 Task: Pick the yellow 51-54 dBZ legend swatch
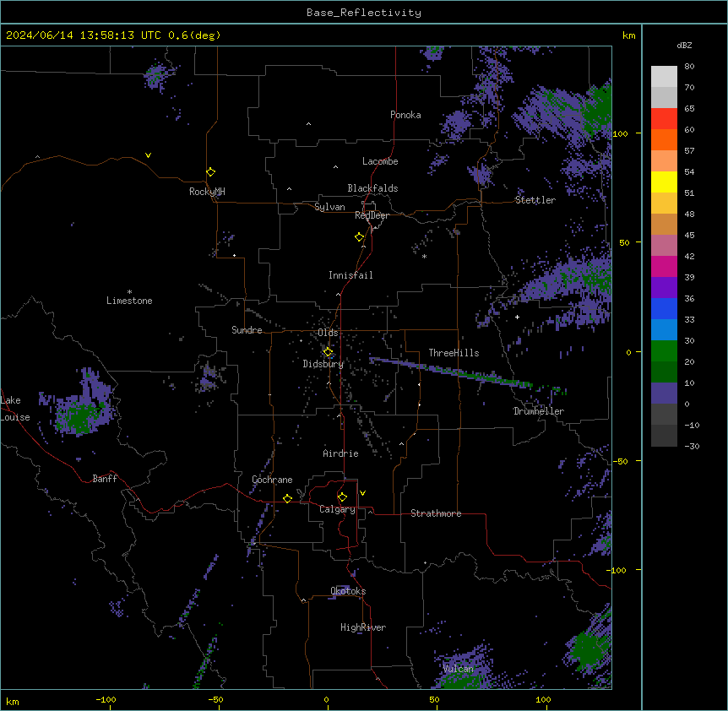pos(664,182)
